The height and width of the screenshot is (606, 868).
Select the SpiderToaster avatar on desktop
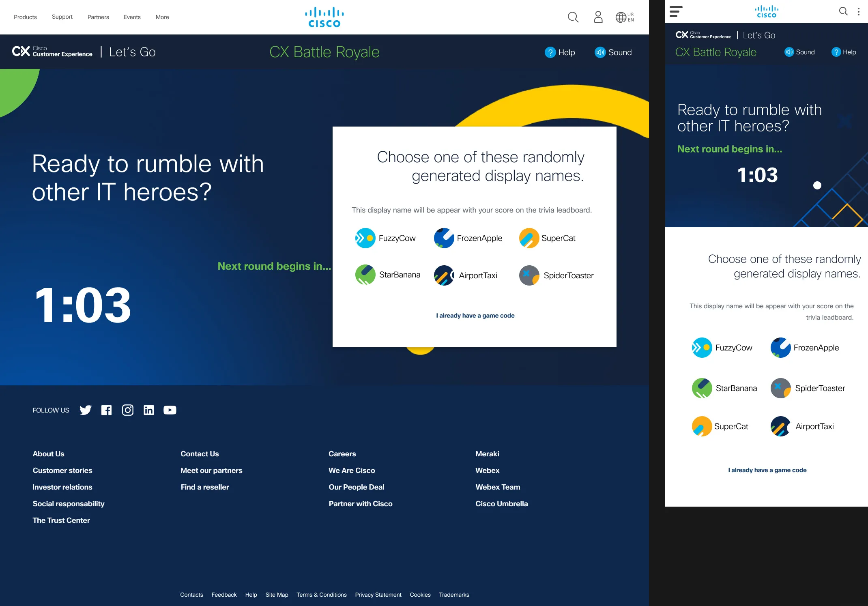(x=529, y=275)
